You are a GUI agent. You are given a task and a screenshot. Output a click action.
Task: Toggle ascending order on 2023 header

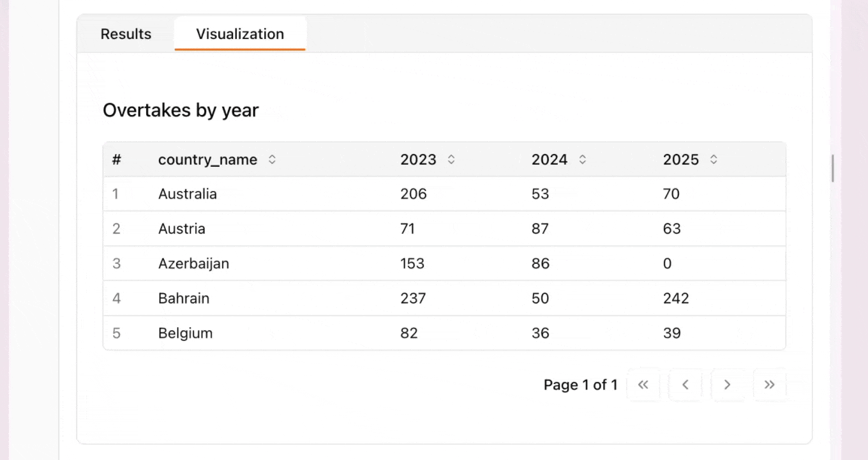pyautogui.click(x=451, y=160)
